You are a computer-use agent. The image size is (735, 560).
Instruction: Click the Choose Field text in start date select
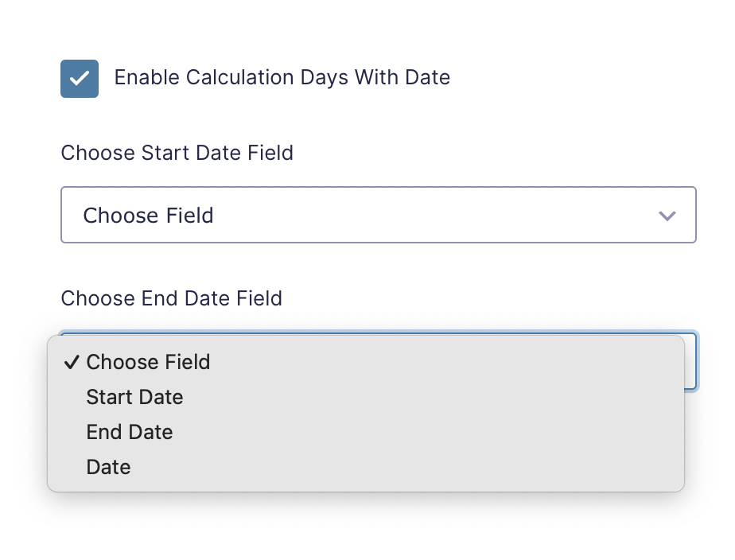pos(148,216)
